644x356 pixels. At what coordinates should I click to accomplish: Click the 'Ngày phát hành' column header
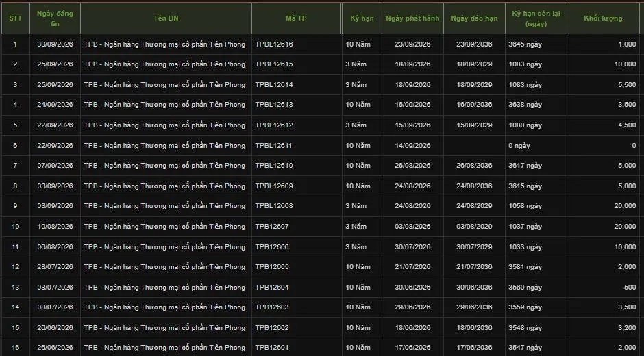pos(412,18)
